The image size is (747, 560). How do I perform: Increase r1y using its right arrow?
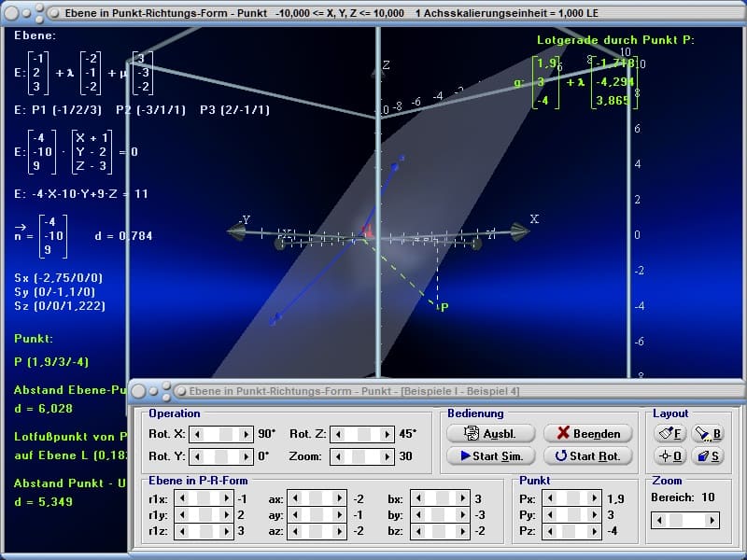[227, 515]
